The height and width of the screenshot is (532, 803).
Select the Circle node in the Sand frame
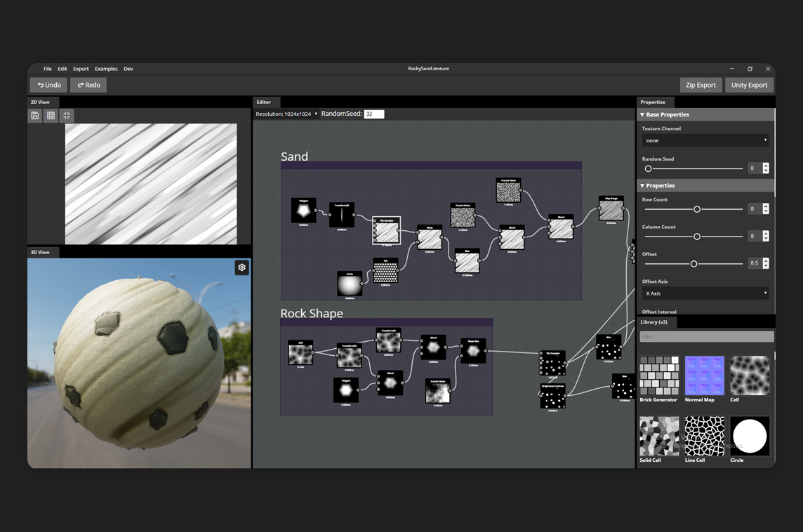tap(350, 284)
